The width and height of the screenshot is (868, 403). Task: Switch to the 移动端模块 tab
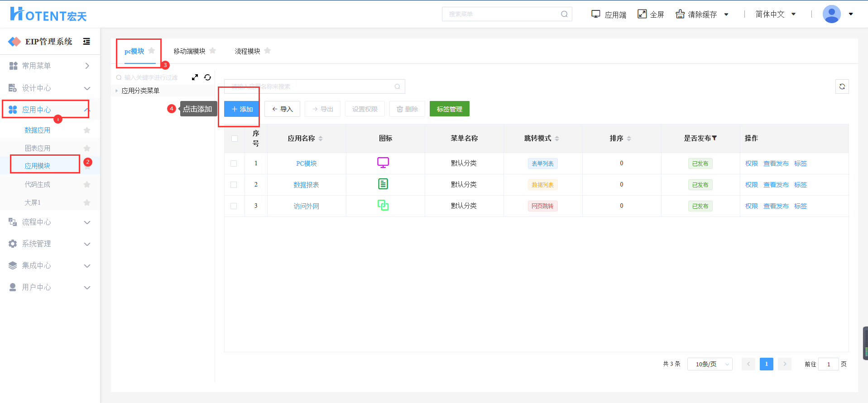(189, 51)
